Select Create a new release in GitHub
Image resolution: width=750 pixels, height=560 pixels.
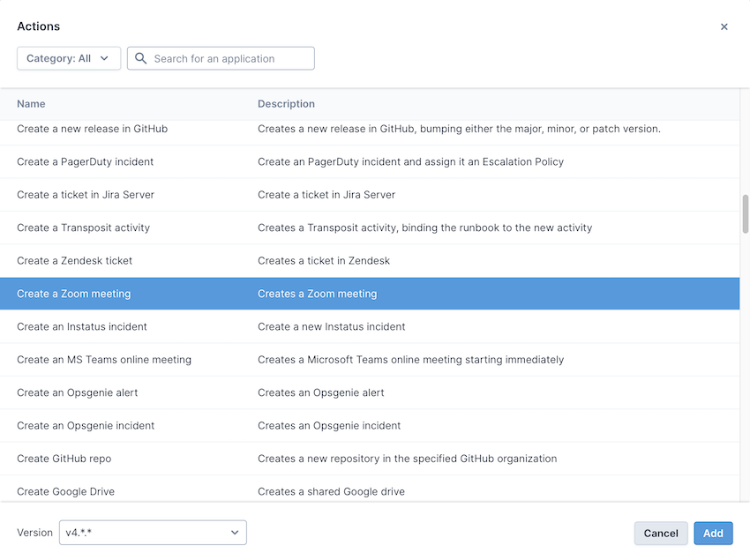[92, 129]
